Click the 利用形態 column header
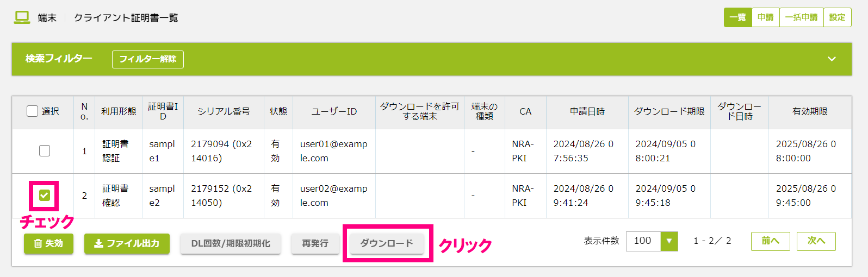 pos(119,111)
